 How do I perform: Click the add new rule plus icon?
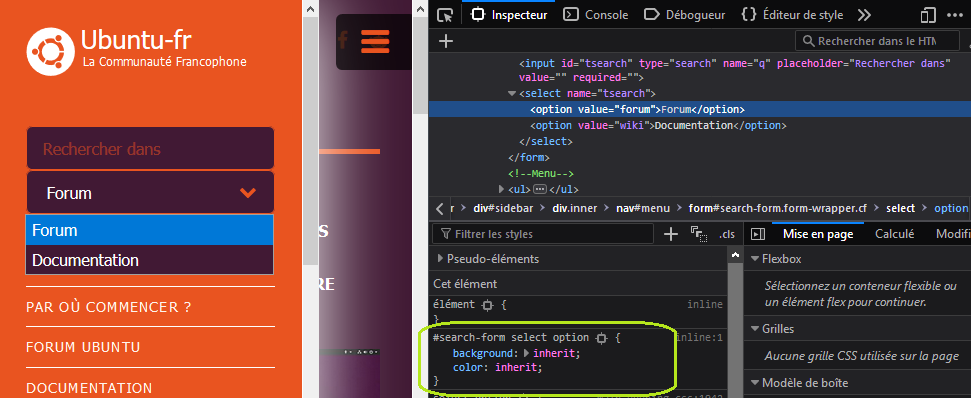[x=671, y=234]
